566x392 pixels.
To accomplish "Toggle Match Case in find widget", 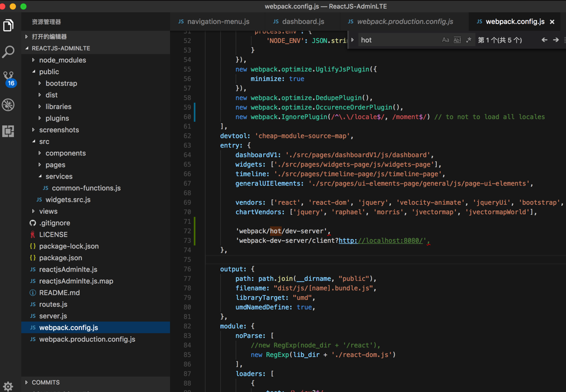I will [445, 40].
